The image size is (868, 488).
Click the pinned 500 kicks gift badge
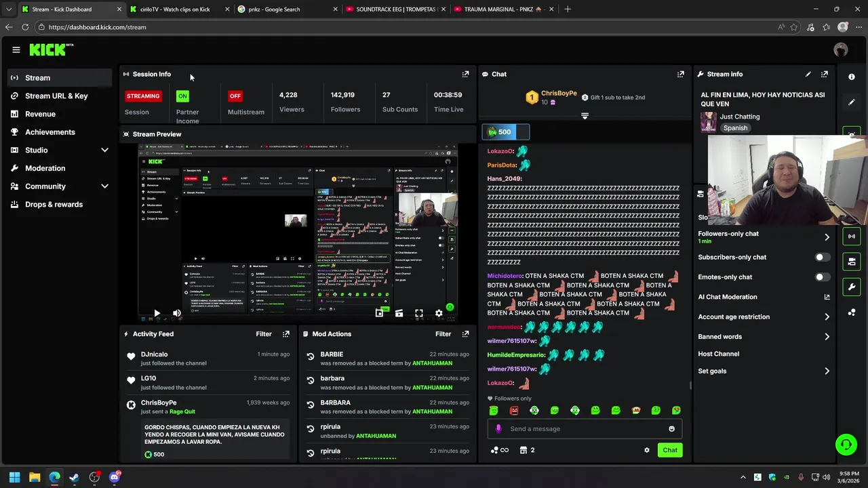click(505, 132)
